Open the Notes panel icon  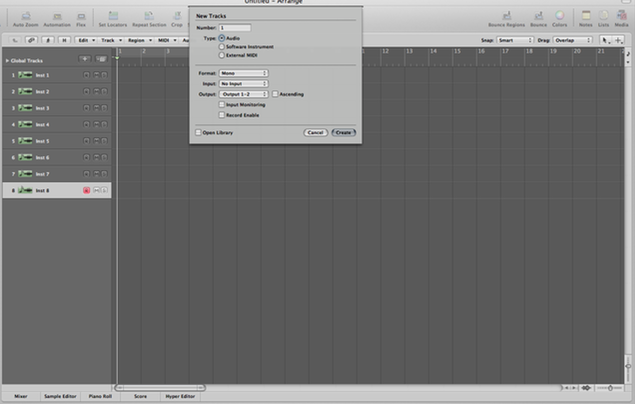coord(586,17)
